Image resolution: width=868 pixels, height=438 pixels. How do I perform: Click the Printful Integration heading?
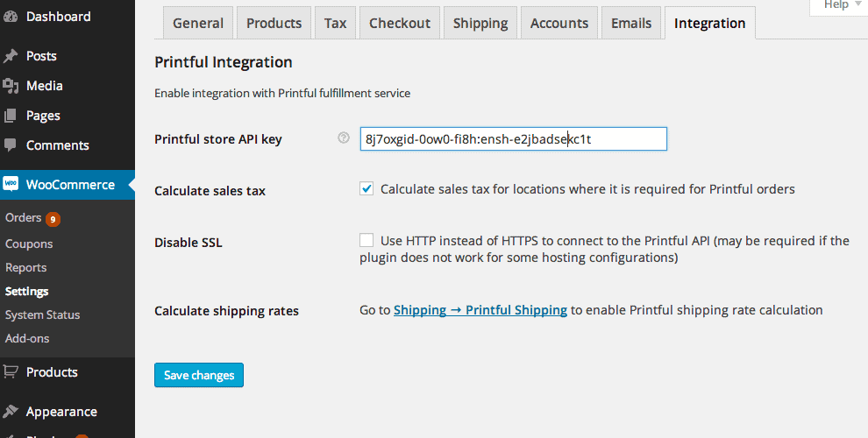(223, 62)
